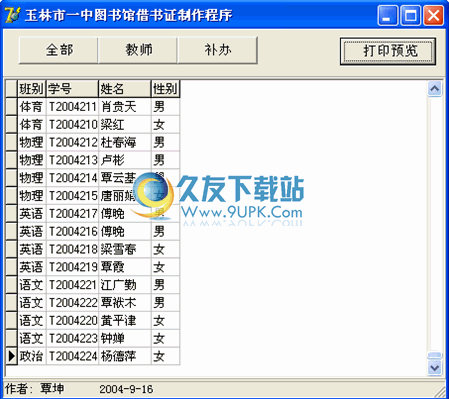Select cell T2004219
The width and height of the screenshot is (449, 399).
(x=72, y=267)
